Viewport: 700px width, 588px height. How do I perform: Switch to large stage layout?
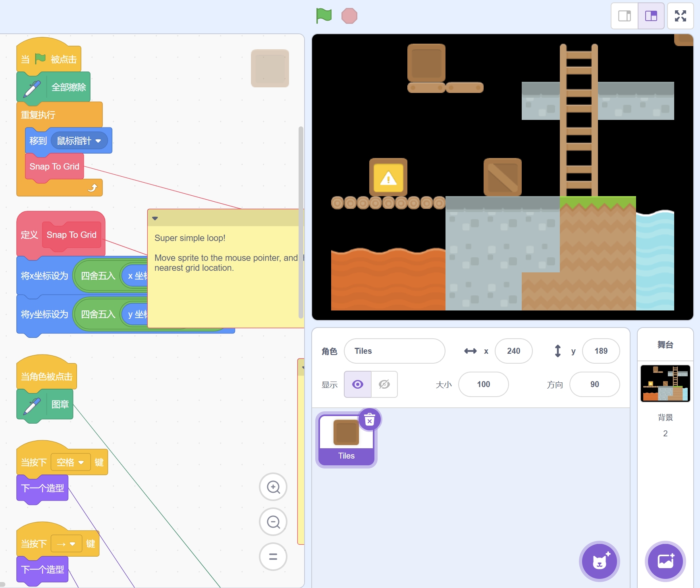(x=651, y=16)
